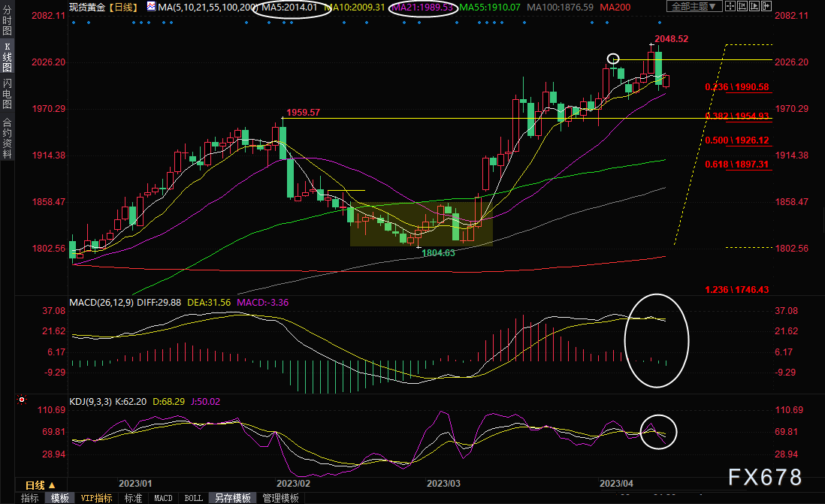Click the 现货黄金【日线】 chart title

pos(104,7)
